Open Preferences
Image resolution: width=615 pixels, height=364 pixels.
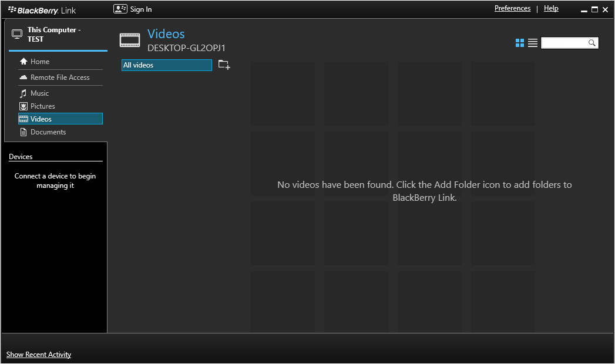pos(512,8)
